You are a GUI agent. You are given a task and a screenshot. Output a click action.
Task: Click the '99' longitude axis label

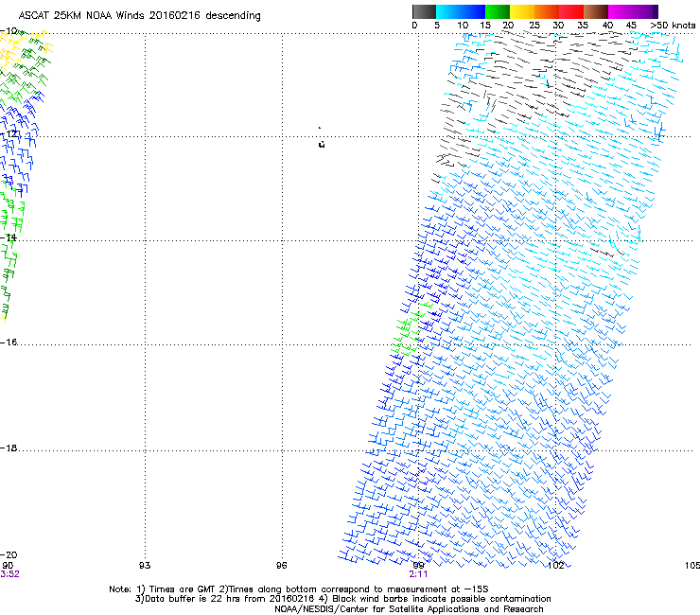point(418,566)
